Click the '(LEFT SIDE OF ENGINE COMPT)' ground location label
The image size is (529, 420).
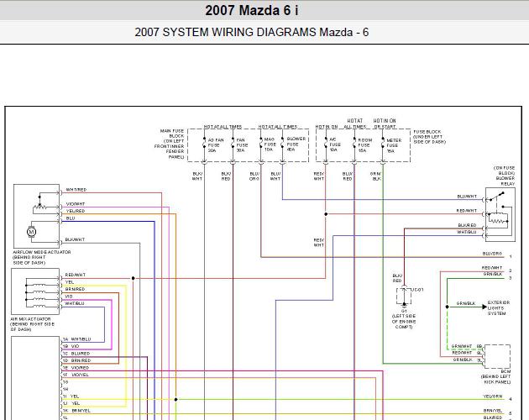coord(404,322)
